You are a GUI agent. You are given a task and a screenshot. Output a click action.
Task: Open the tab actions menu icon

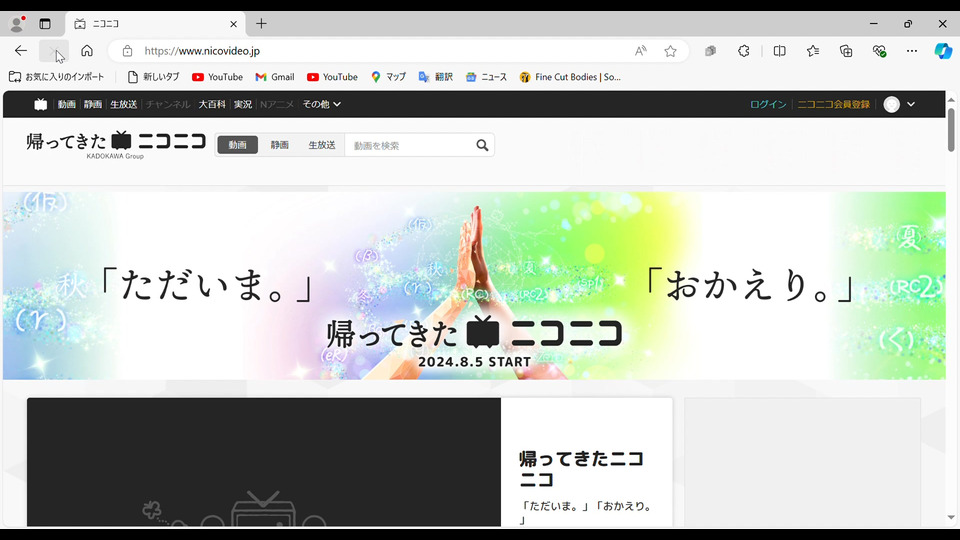(45, 24)
